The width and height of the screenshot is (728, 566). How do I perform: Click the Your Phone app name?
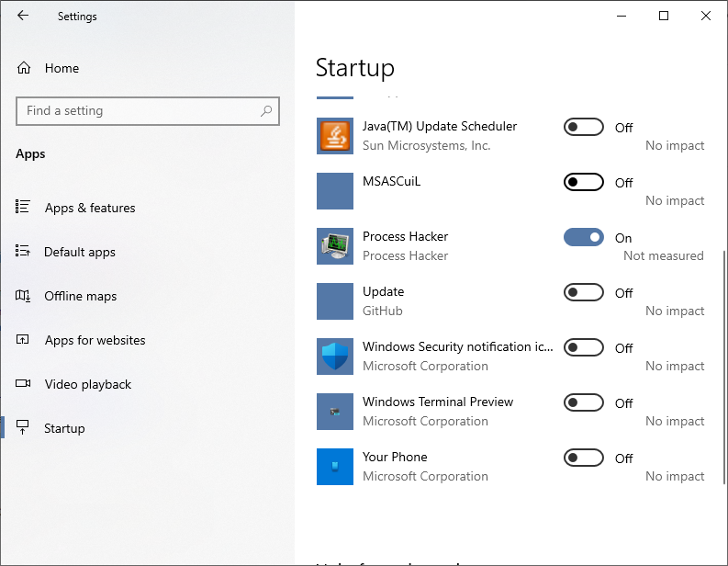coord(395,457)
